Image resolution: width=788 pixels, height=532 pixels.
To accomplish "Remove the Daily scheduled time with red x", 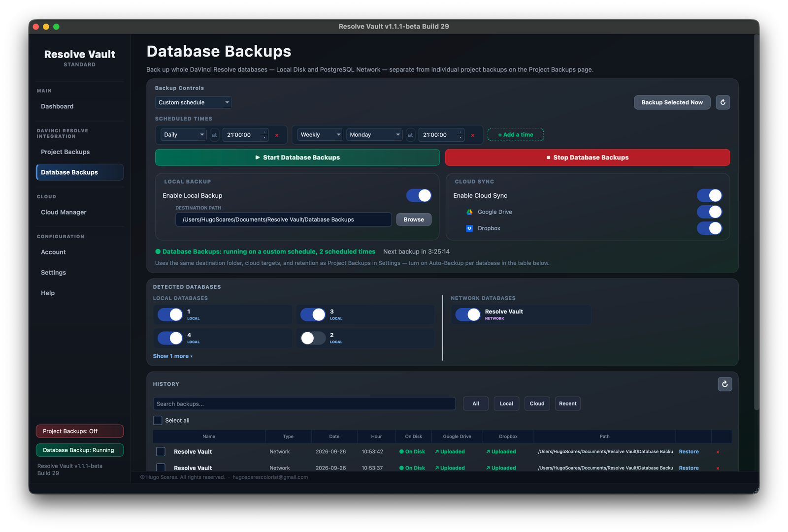I will coord(277,135).
